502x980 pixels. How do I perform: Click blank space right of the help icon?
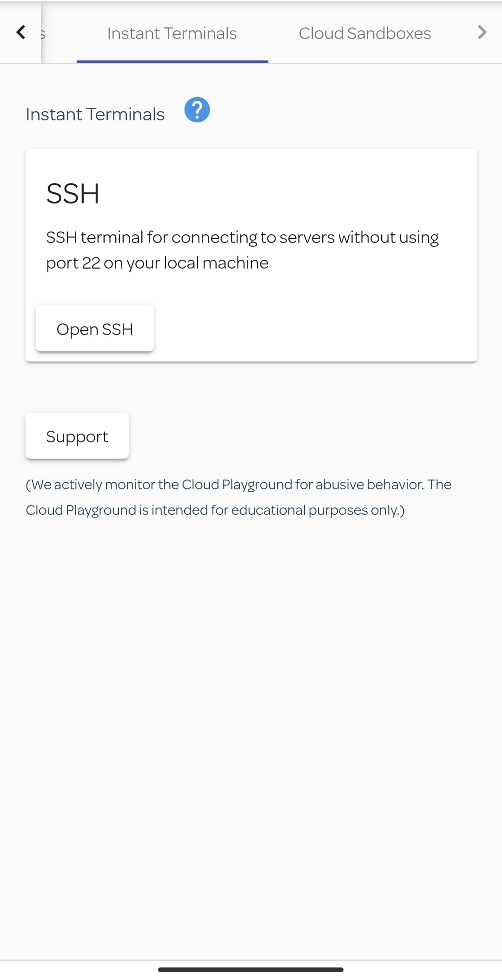coord(349,112)
